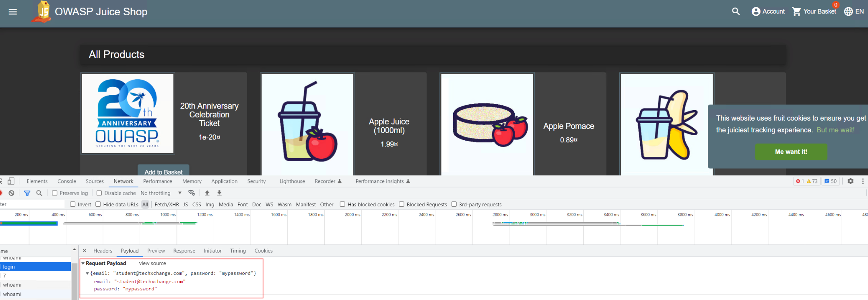The width and height of the screenshot is (868, 300).
Task: Open the hamburger side menu
Action: 13,12
